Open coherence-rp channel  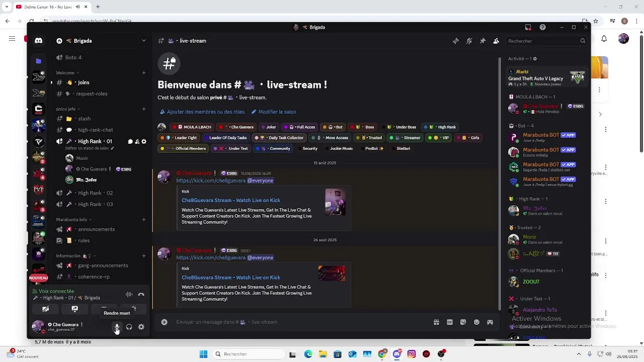100,277
